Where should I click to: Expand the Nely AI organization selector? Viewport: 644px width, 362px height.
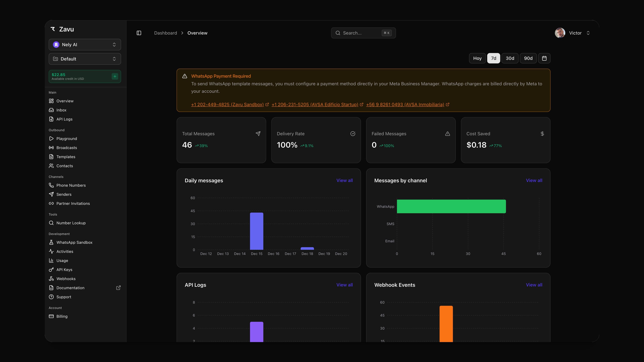[85, 45]
